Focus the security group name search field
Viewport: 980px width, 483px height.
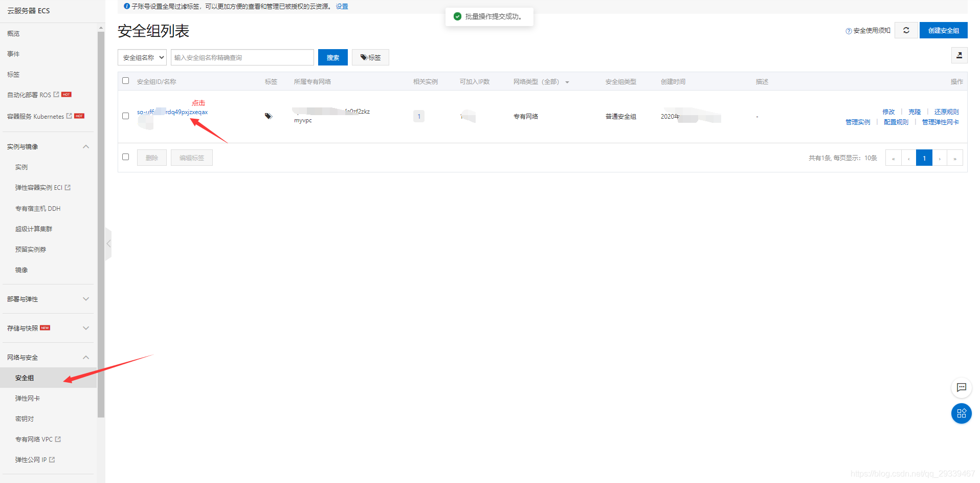point(242,57)
